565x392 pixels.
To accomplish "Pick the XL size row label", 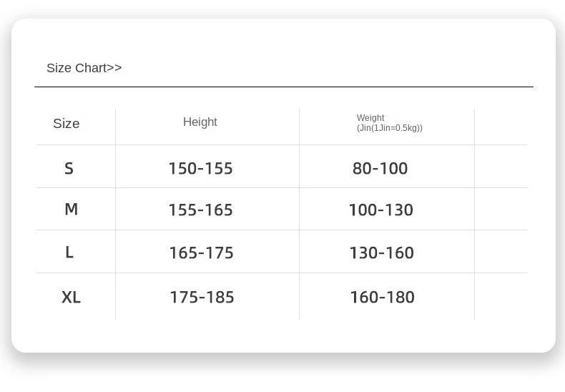I will pos(71,297).
